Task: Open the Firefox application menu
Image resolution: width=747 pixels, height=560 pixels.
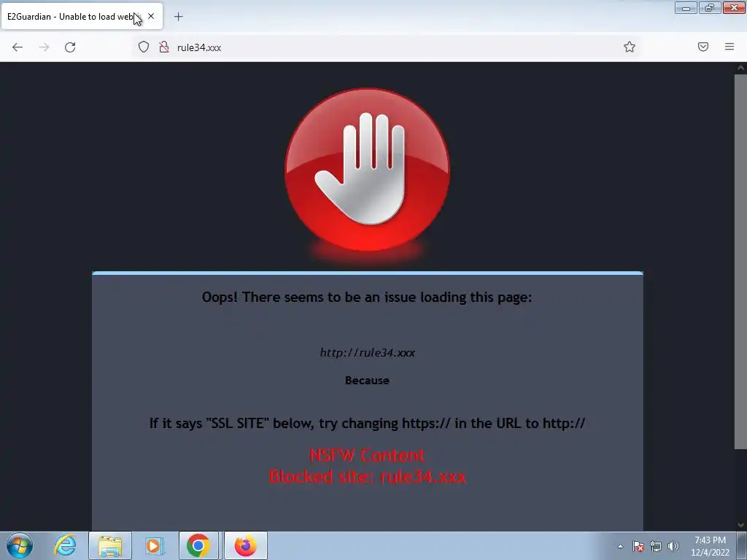Action: [x=729, y=47]
